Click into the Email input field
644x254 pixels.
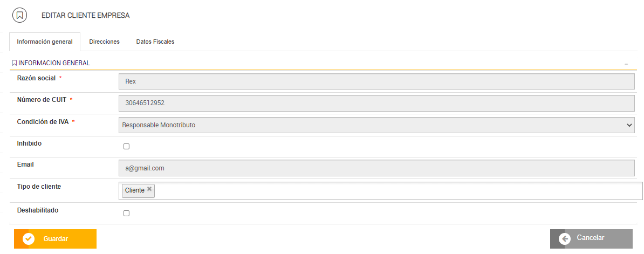tap(376, 168)
